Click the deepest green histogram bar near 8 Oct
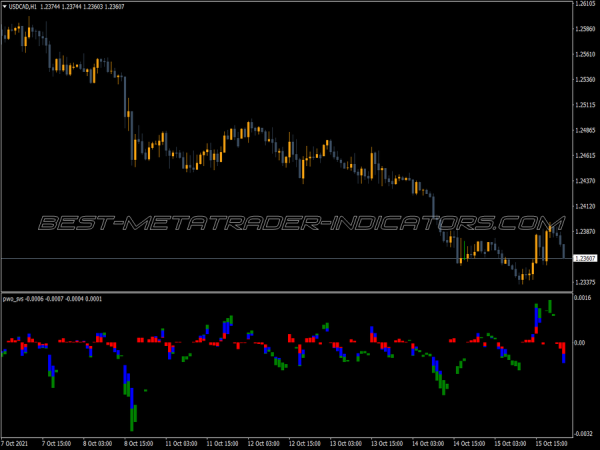Screen dimensions: 600x450 133,415
